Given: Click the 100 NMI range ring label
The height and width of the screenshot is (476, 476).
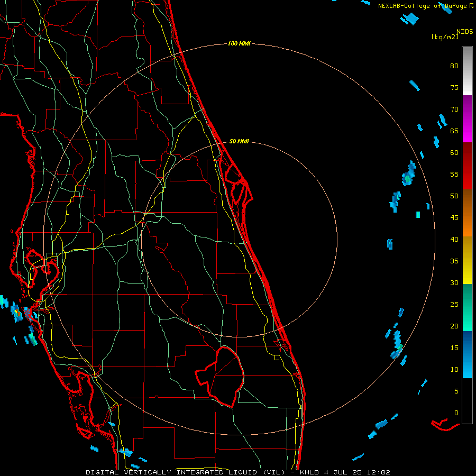Looking at the screenshot, I should click(x=239, y=44).
